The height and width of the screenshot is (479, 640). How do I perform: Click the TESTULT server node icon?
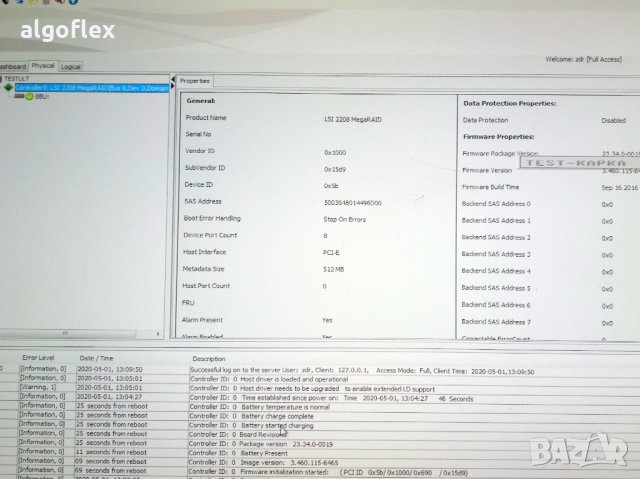(3, 78)
